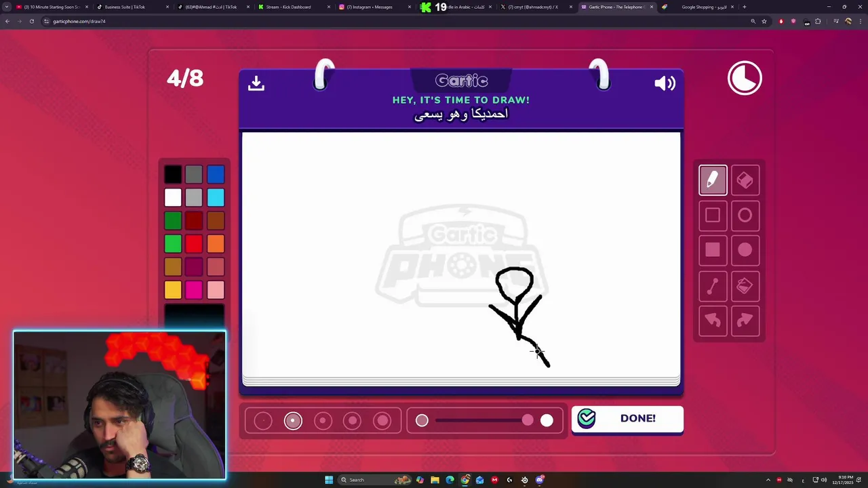Undo the last stroke
Viewport: 868px width, 488px height.
(713, 321)
